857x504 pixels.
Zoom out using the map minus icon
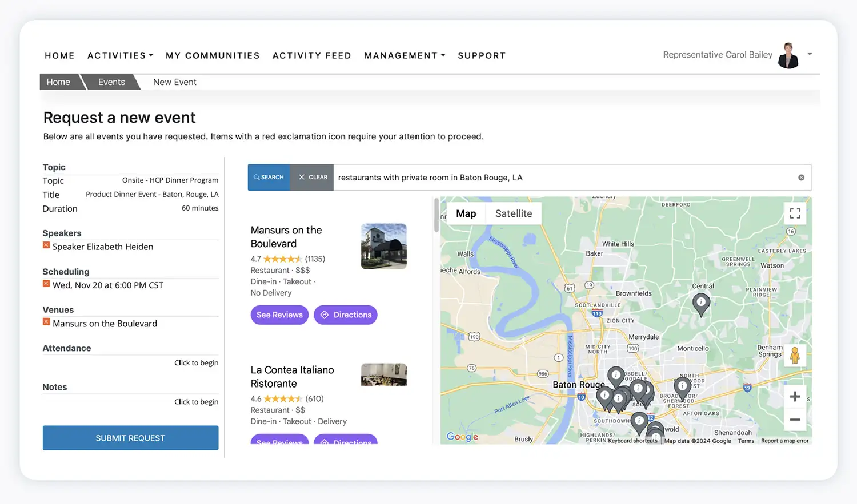coord(795,420)
